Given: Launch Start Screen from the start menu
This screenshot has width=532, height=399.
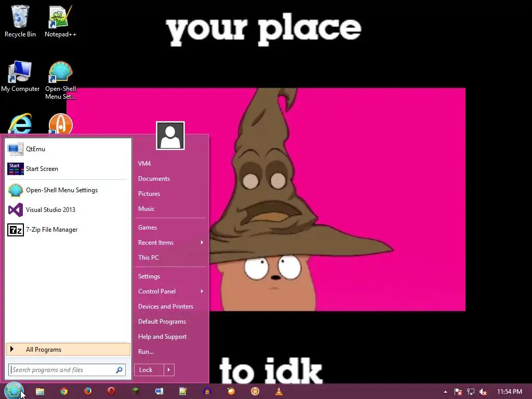Looking at the screenshot, I should [68, 169].
